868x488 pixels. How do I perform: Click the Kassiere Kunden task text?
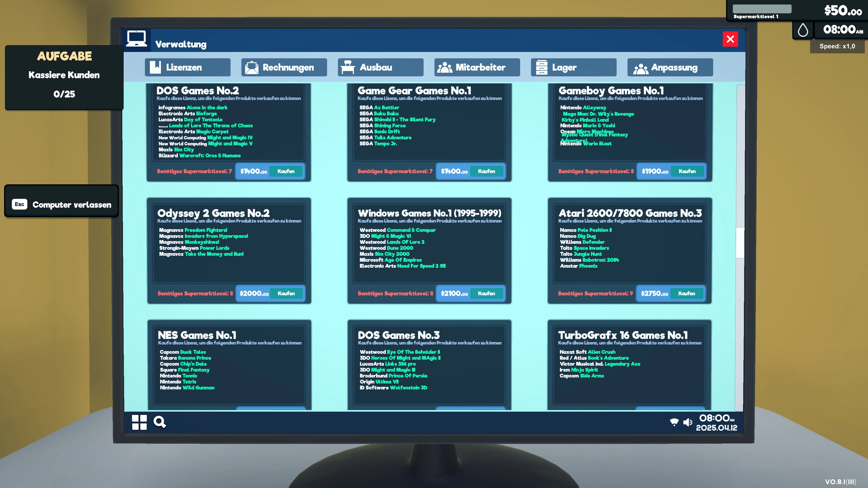tap(64, 75)
